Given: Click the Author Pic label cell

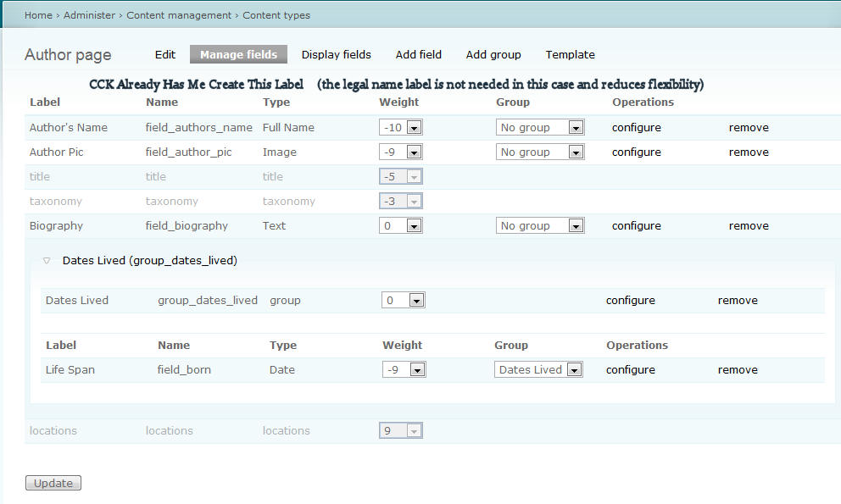Looking at the screenshot, I should [x=56, y=152].
